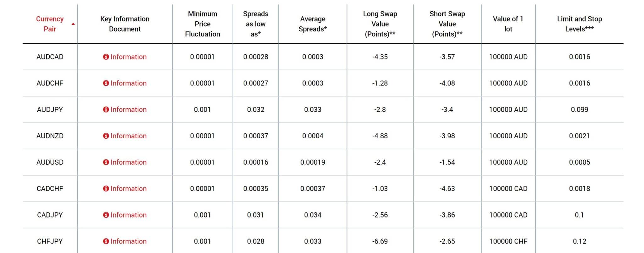Viewport: 644px width, 253px height.
Task: Click the info icon in the AUDNZD row
Action: click(106, 136)
